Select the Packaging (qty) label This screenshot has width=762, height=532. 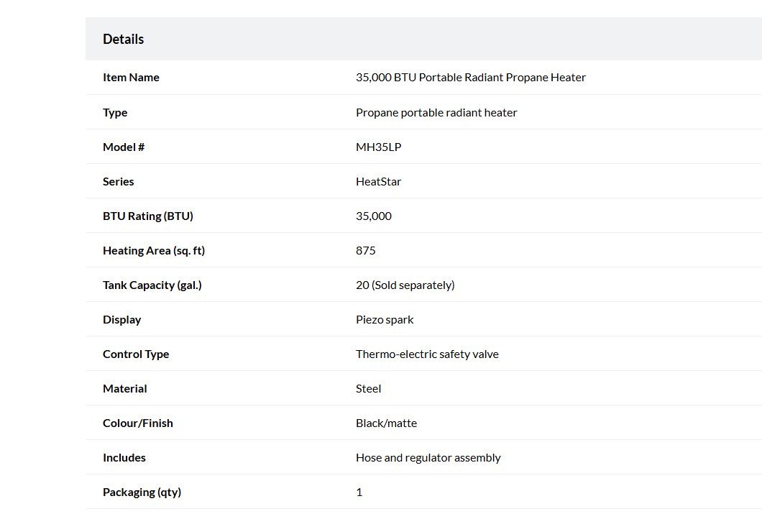[x=142, y=492]
